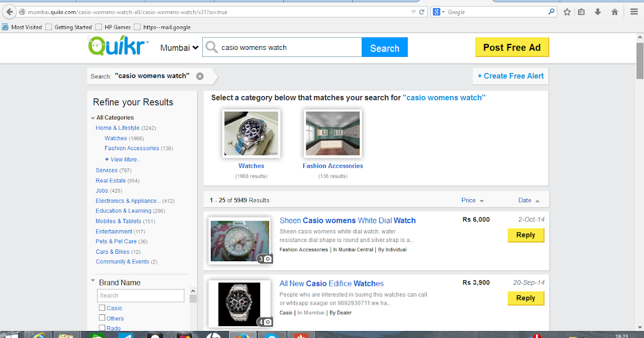The image size is (644, 338).
Task: Check the Casio brand filter checkbox
Action: [x=102, y=307]
